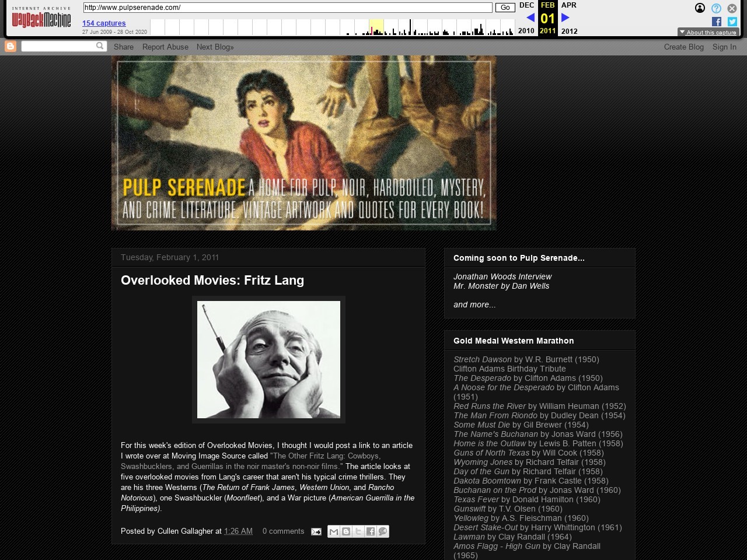Screen dimensions: 747x560
Task: Share capture on Facebook from Wayback toolbar
Action: [x=717, y=22]
